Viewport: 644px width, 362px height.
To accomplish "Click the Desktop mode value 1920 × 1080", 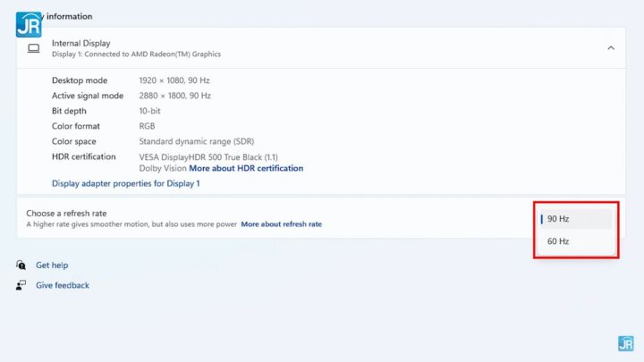I will click(x=174, y=80).
